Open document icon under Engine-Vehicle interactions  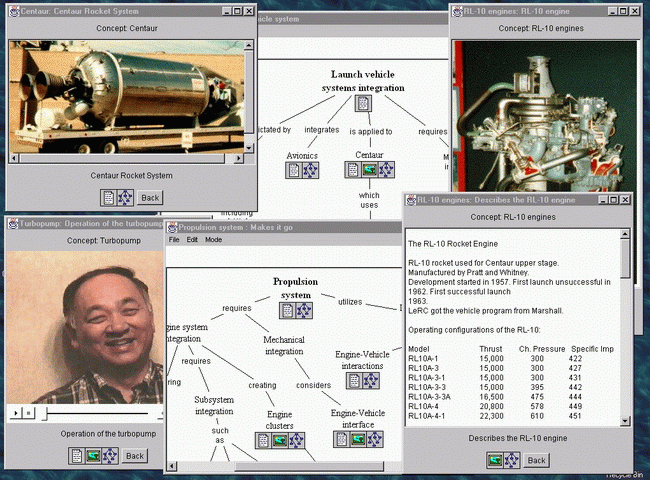click(354, 381)
